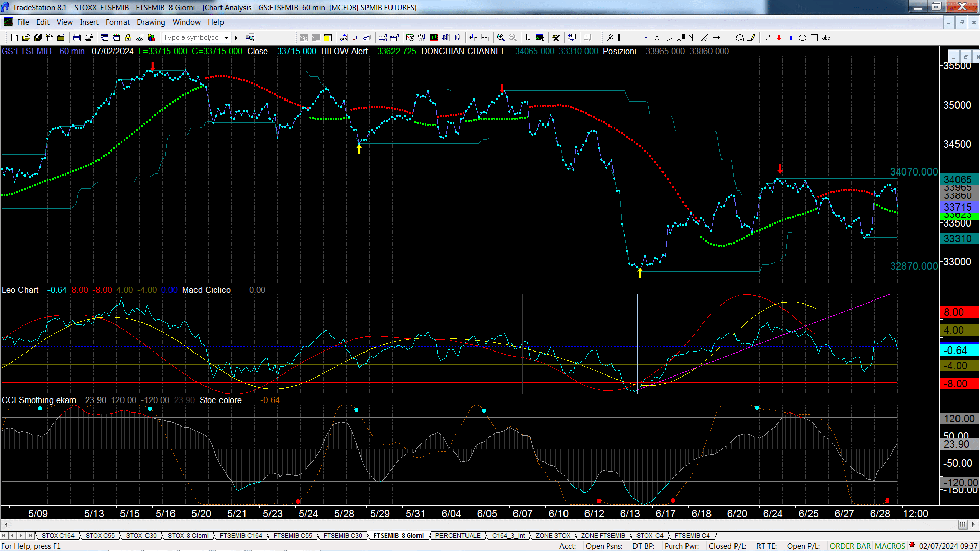980x551 pixels.
Task: Open a workspace with the Open folder icon
Action: pos(26,38)
